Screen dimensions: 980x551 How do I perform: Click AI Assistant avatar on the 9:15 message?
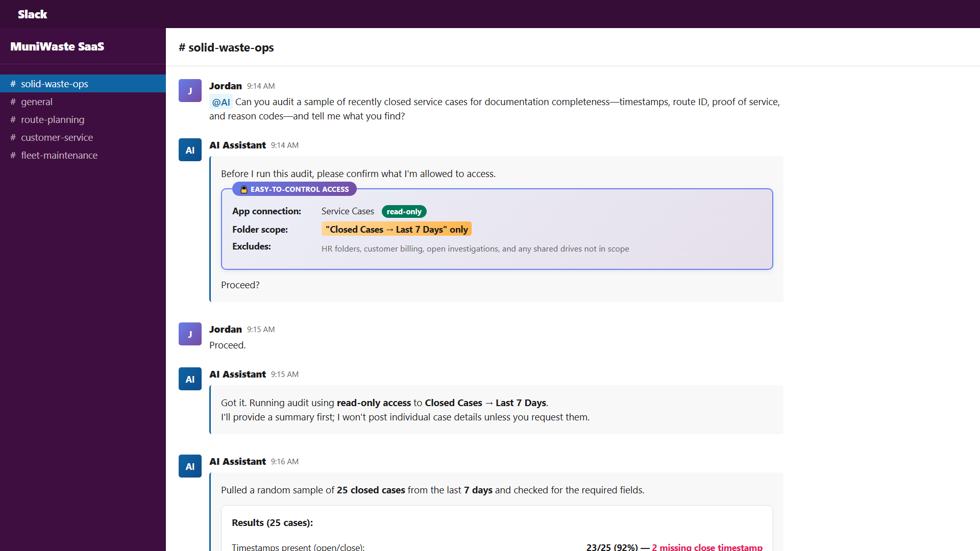190,379
